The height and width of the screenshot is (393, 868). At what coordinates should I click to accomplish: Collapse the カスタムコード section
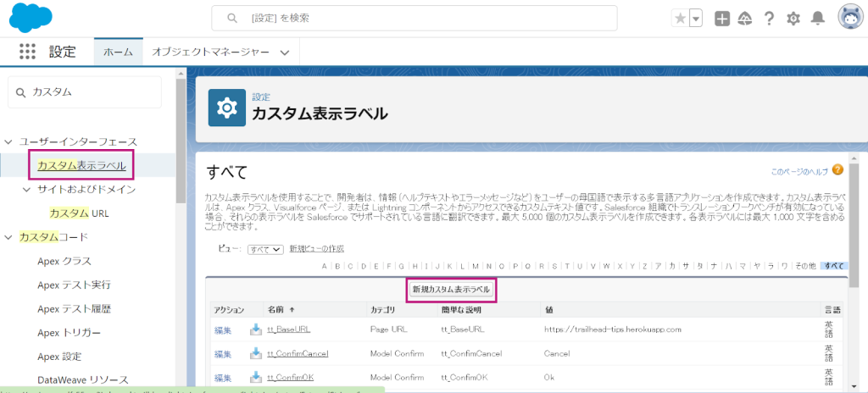[8, 237]
